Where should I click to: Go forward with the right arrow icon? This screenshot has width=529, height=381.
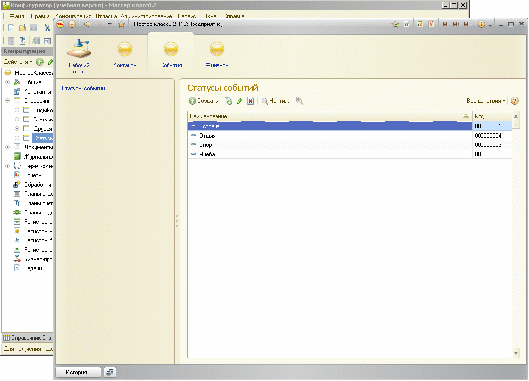[x=99, y=24]
